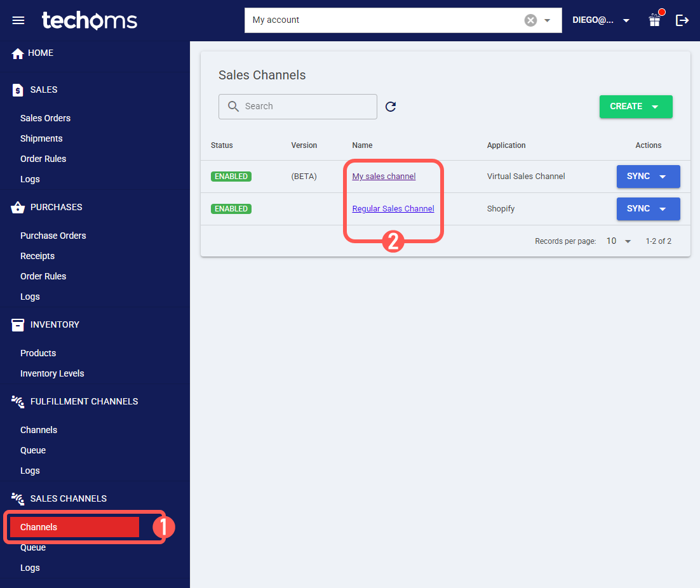Open Products page
The image size is (700, 588).
(x=38, y=353)
